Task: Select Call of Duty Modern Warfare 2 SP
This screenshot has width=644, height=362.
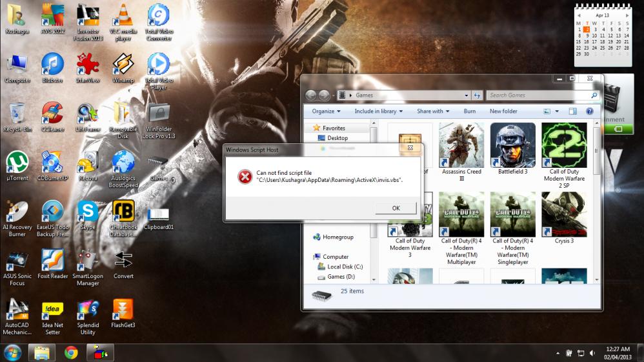Action: 565,156
